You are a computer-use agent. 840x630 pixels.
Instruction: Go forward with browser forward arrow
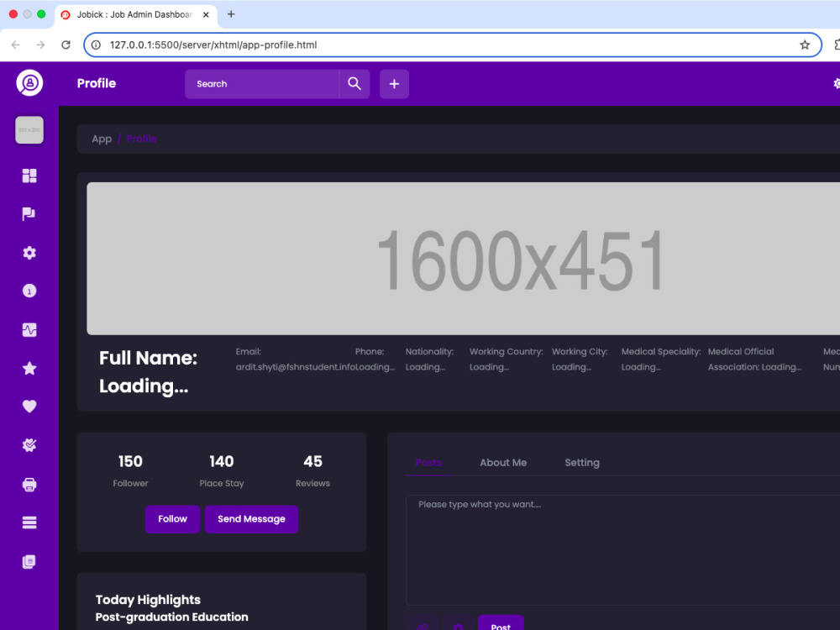point(40,45)
